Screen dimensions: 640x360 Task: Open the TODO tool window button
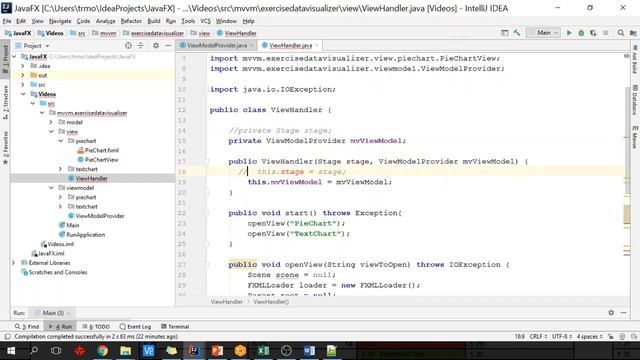tap(96, 327)
